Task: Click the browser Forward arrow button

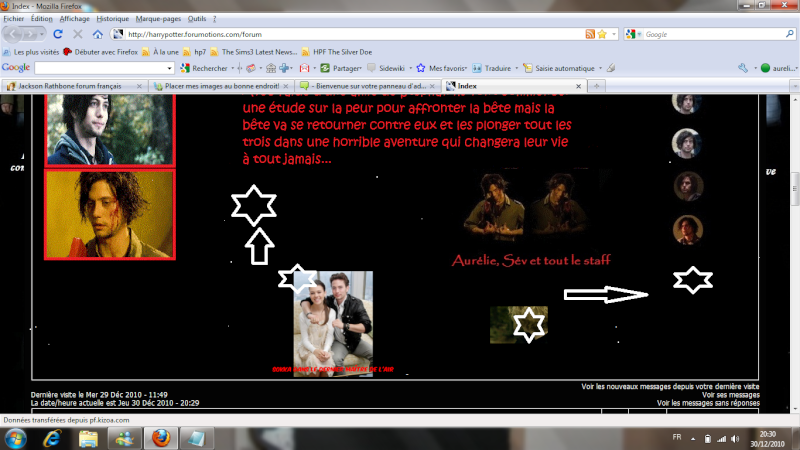Action: [30, 34]
